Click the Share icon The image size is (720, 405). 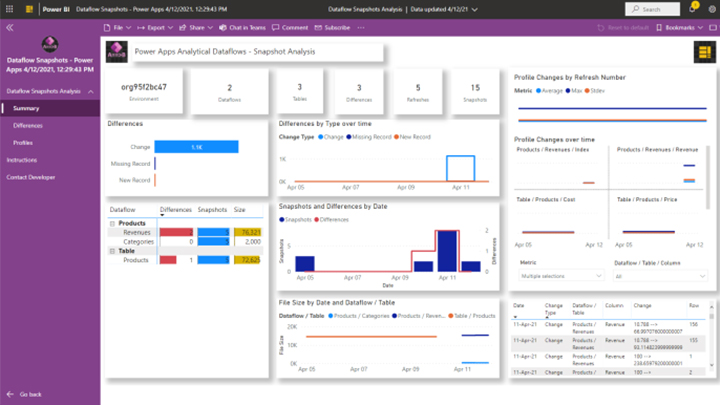[182, 28]
